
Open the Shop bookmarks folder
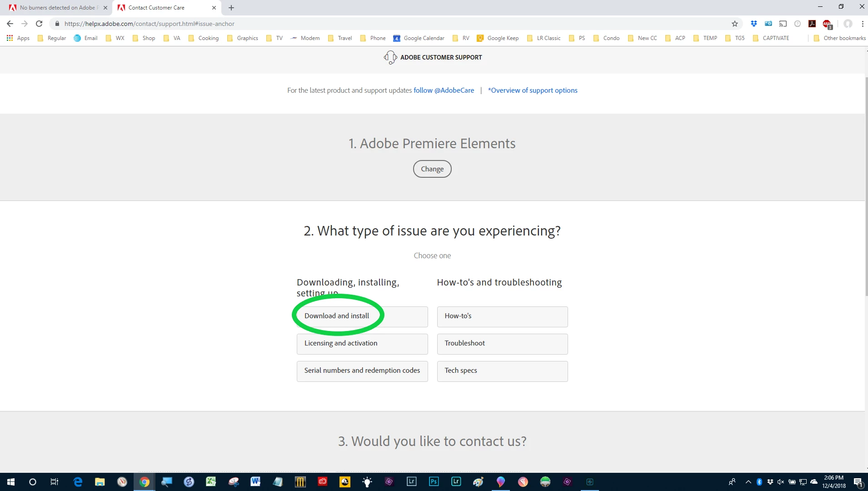pyautogui.click(x=144, y=38)
